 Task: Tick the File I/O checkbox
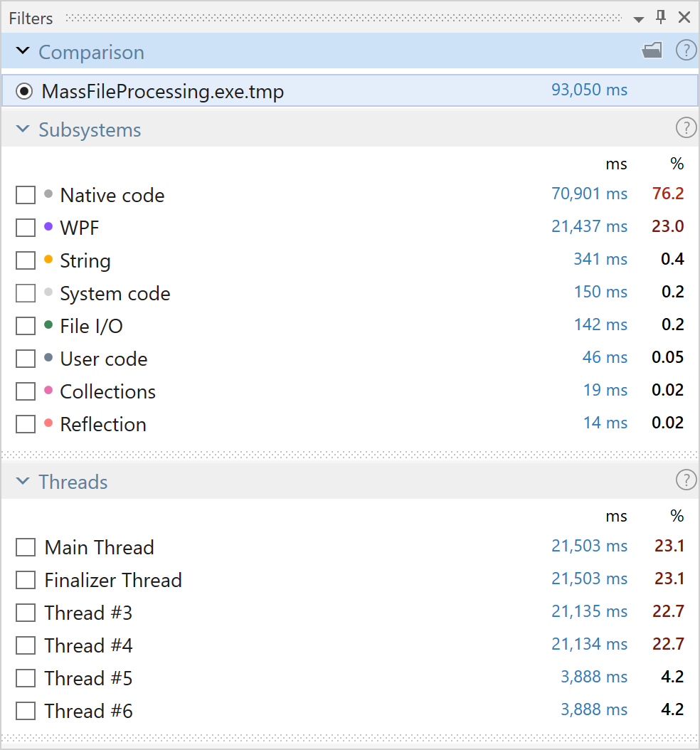click(x=26, y=326)
